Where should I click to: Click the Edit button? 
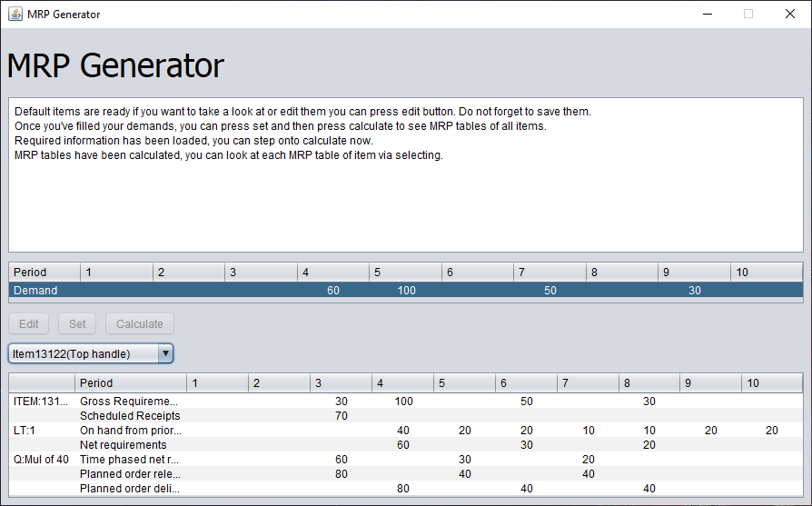point(28,323)
